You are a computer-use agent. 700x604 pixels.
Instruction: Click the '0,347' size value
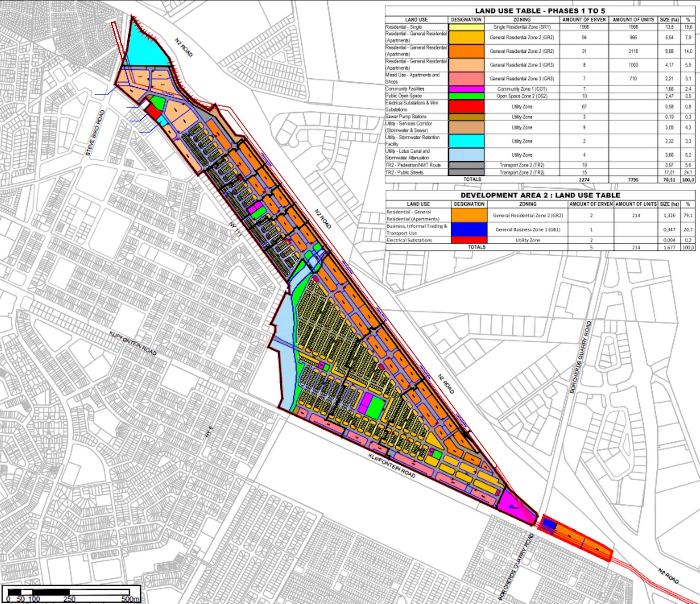[x=669, y=229]
